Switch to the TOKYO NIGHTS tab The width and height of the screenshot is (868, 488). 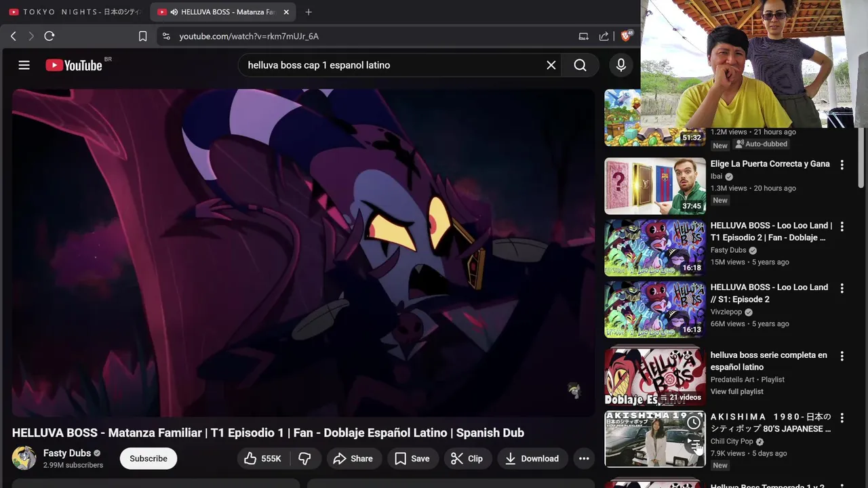75,12
